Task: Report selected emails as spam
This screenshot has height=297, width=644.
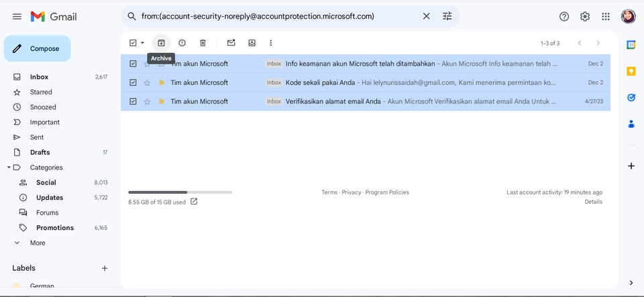Action: [182, 43]
